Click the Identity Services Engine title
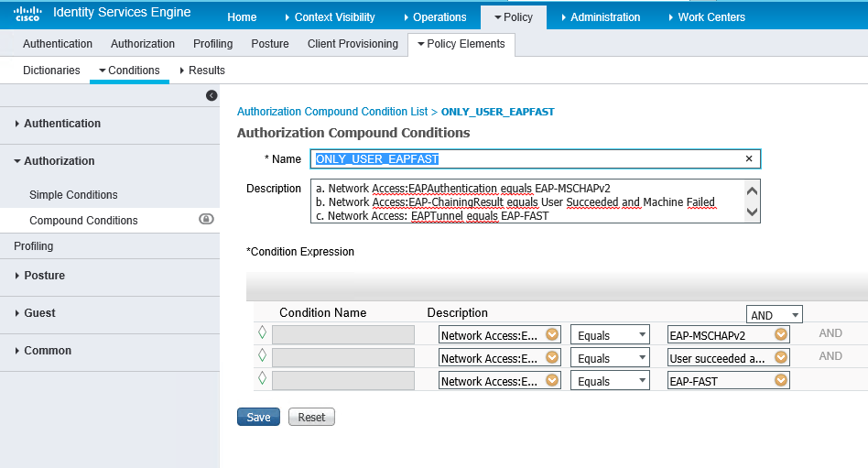This screenshot has height=468, width=868. click(122, 12)
